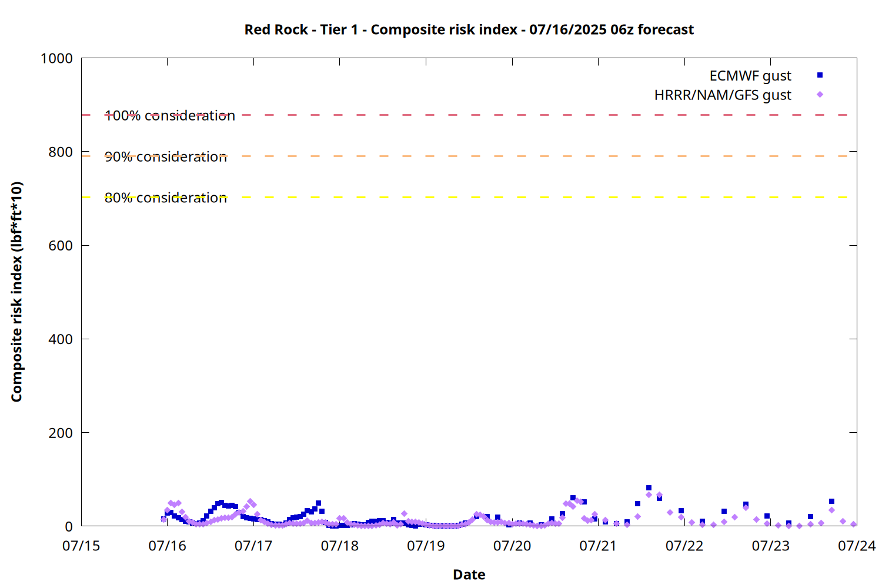
Task: Click the 07/21 date tick label
Action: coord(598,546)
